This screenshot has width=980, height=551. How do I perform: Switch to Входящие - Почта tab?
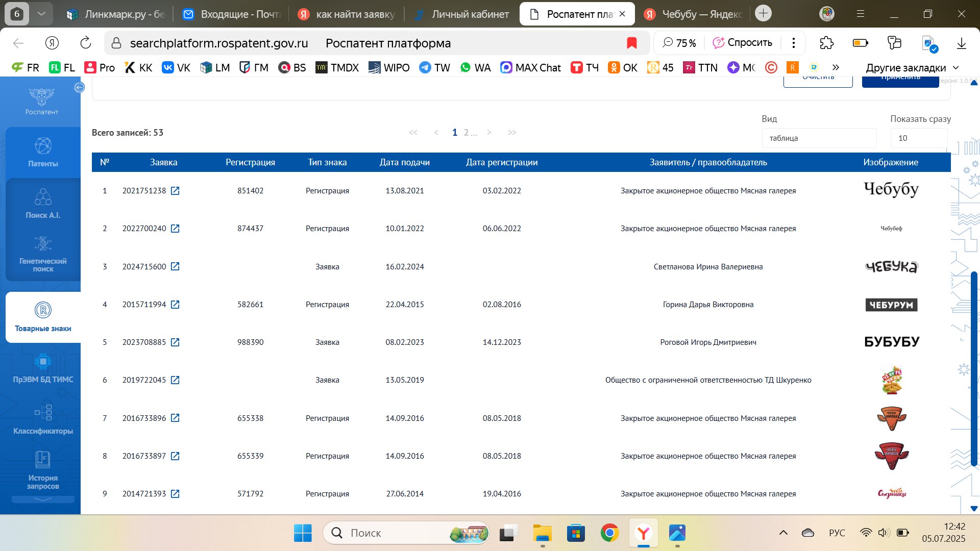[232, 14]
